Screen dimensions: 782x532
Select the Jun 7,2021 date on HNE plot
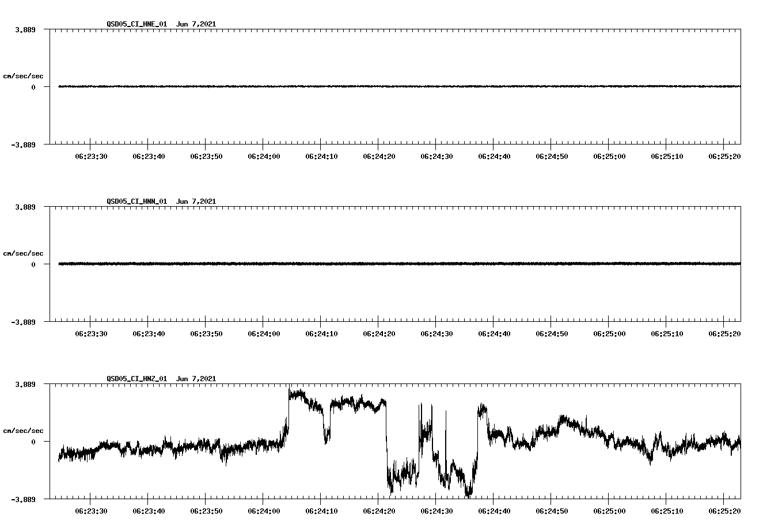coord(196,24)
